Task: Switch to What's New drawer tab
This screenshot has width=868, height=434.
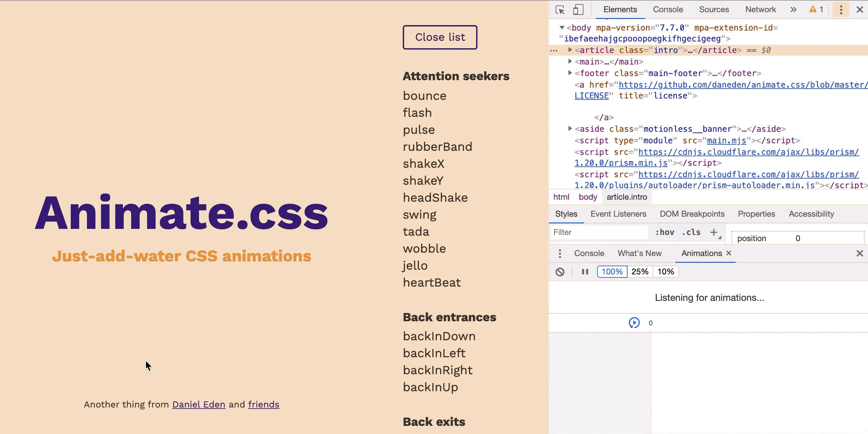Action: point(639,253)
